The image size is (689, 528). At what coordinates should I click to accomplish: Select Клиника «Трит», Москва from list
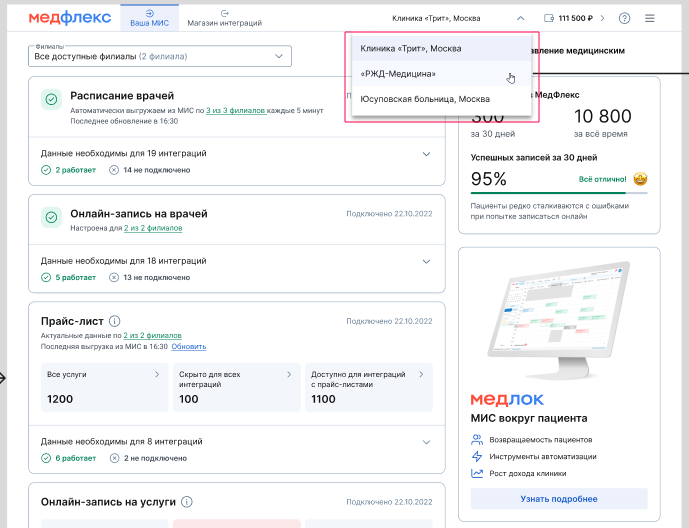[442, 48]
